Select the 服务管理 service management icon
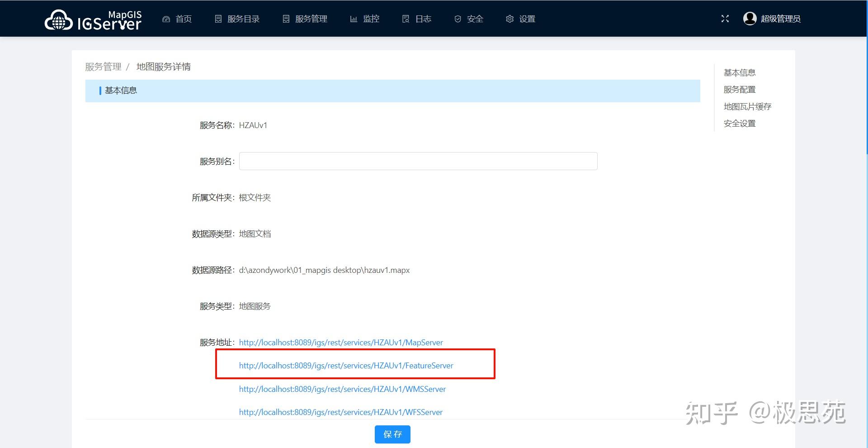Image resolution: width=868 pixels, height=448 pixels. tap(286, 19)
